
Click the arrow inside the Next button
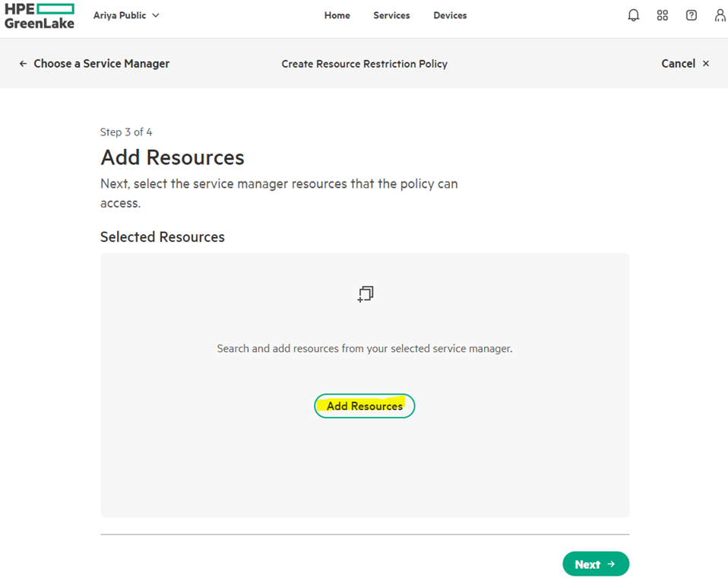pyautogui.click(x=612, y=564)
